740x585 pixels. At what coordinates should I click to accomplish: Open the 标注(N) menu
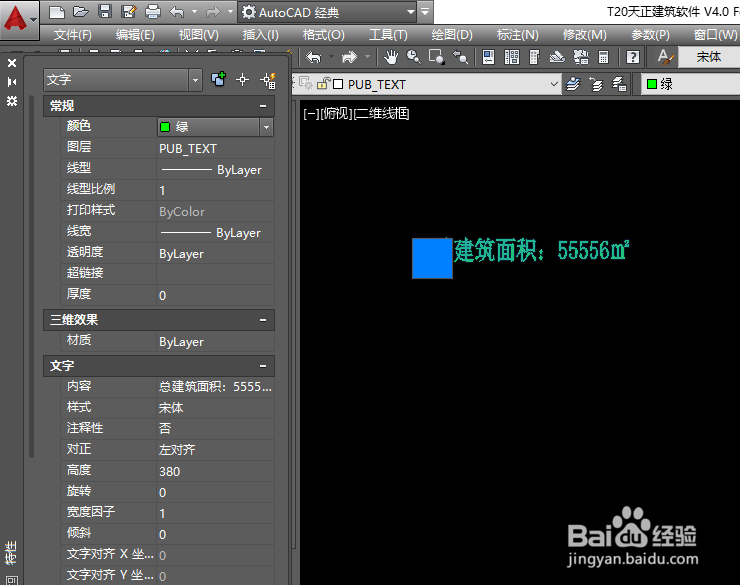tap(517, 34)
